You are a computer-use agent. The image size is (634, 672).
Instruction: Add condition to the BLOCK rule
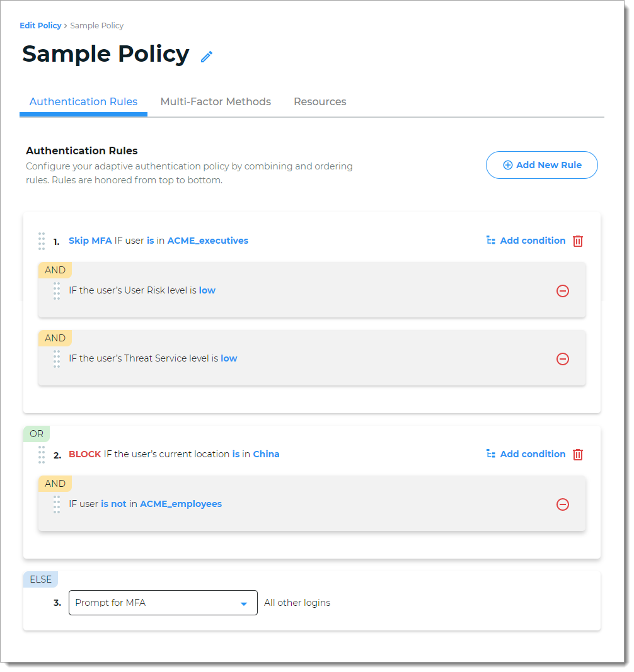tap(533, 454)
